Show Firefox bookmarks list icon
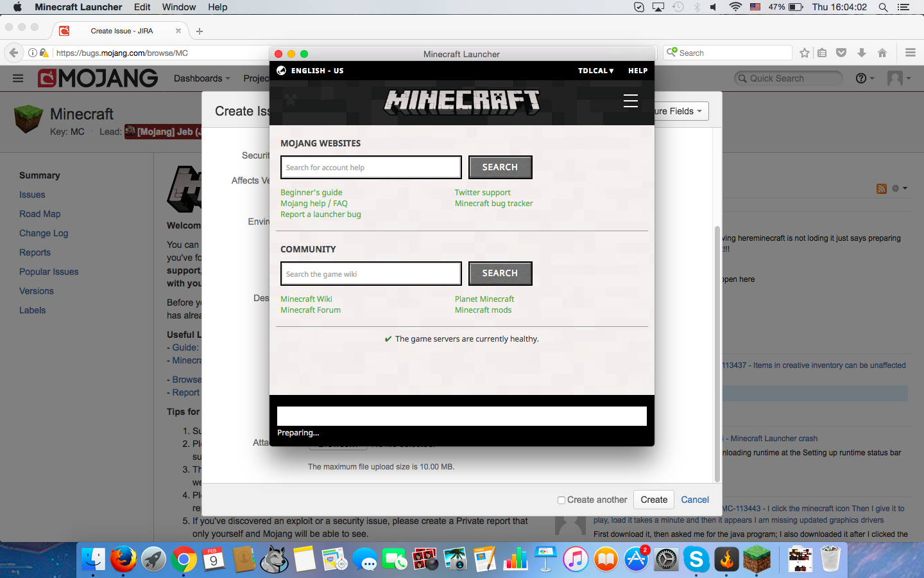The height and width of the screenshot is (578, 924). [x=822, y=53]
